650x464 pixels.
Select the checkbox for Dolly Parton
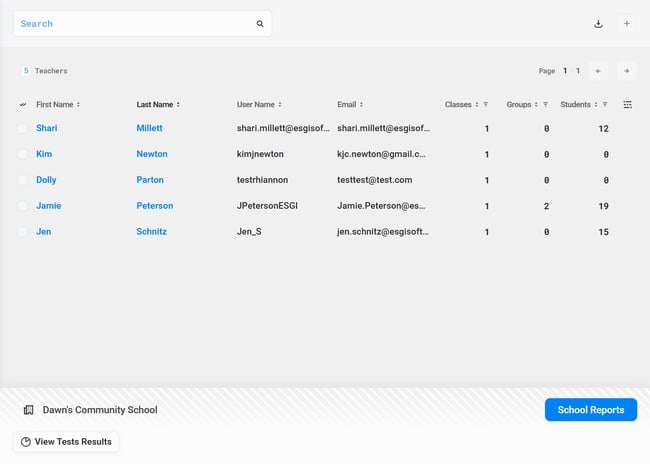[x=23, y=180]
